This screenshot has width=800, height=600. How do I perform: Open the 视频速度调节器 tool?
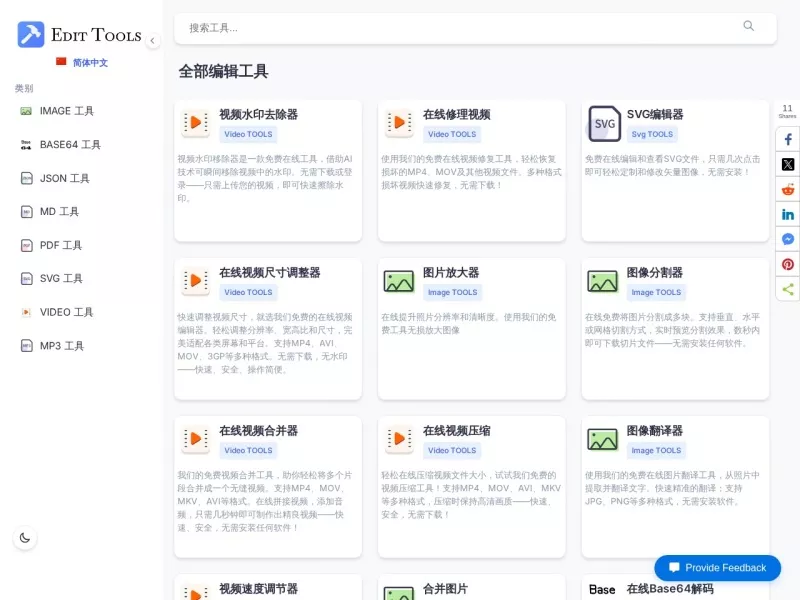coord(258,589)
